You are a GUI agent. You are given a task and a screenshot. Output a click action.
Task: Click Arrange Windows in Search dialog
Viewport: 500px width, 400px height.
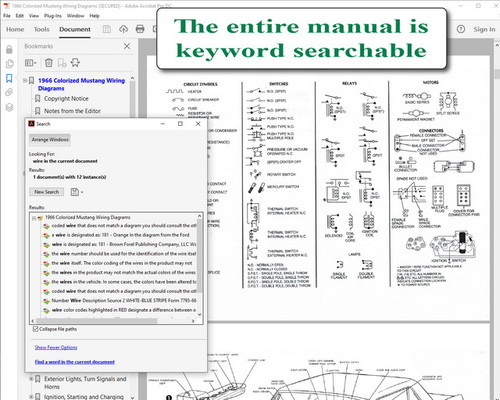point(50,140)
